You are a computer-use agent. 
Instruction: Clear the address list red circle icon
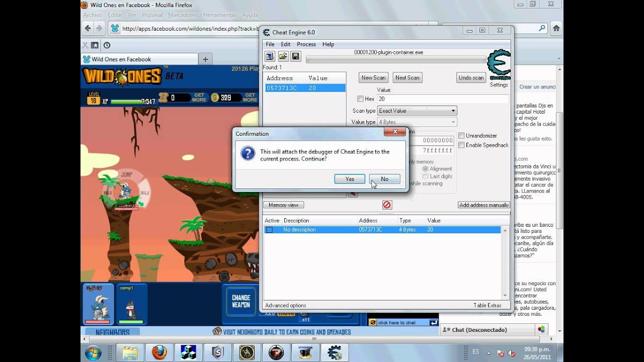(x=387, y=205)
